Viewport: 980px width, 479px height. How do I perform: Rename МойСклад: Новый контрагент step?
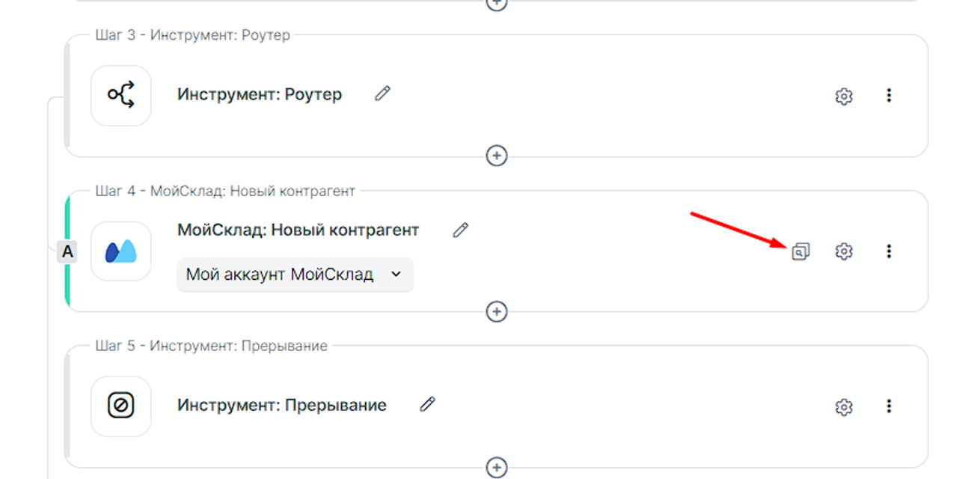pyautogui.click(x=460, y=230)
